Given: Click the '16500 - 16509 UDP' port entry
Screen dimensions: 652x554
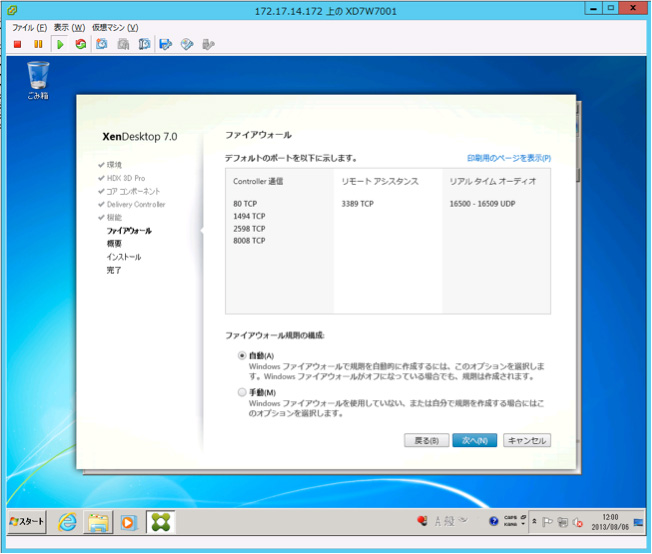Looking at the screenshot, I should [x=482, y=204].
